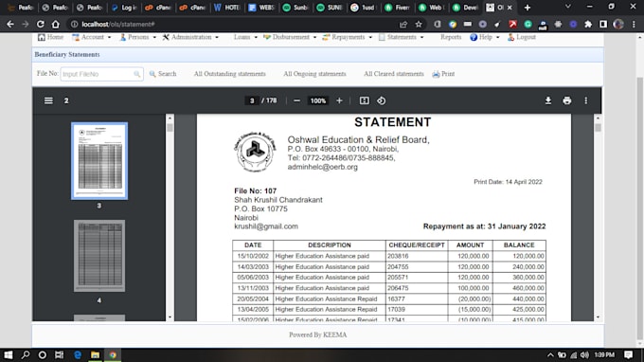Open the tab search chevron
644x362 pixels.
568,7
